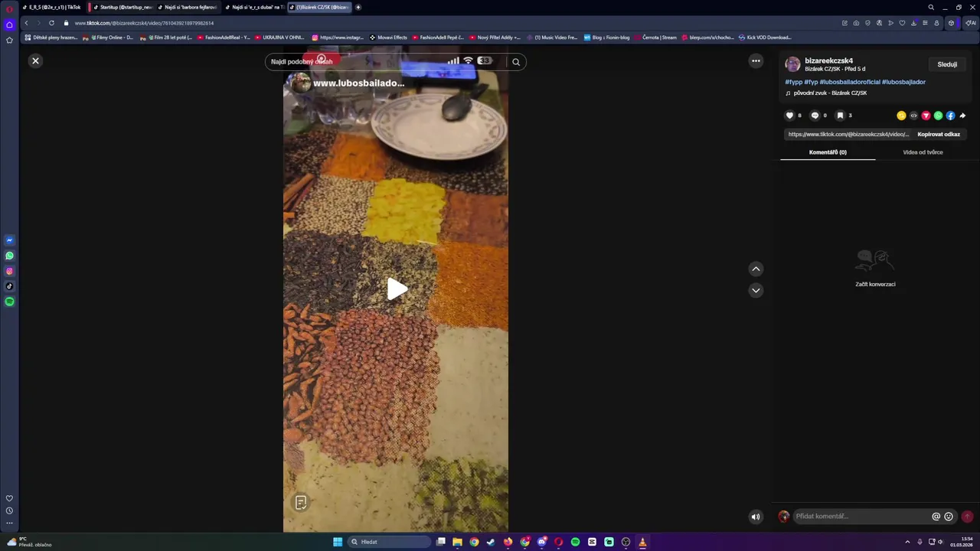Click the search magnifier in overlay bar
The width and height of the screenshot is (980, 551).
click(516, 62)
